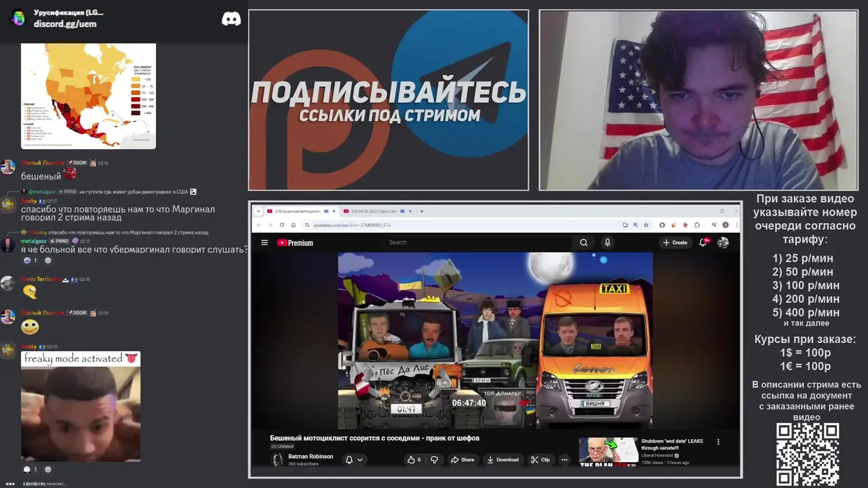Open the YouTube account avatar menu
868x488 pixels.
pyautogui.click(x=723, y=243)
